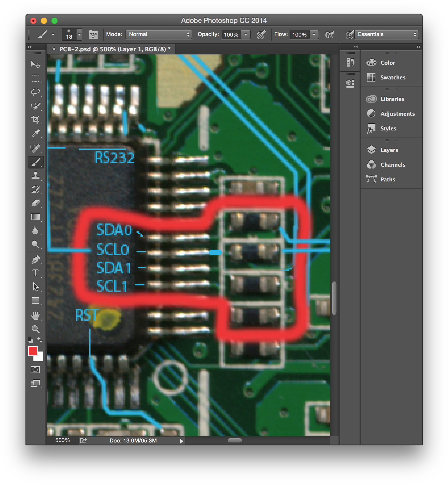The width and height of the screenshot is (448, 484).
Task: Choose the Eraser tool
Action: pos(36,203)
